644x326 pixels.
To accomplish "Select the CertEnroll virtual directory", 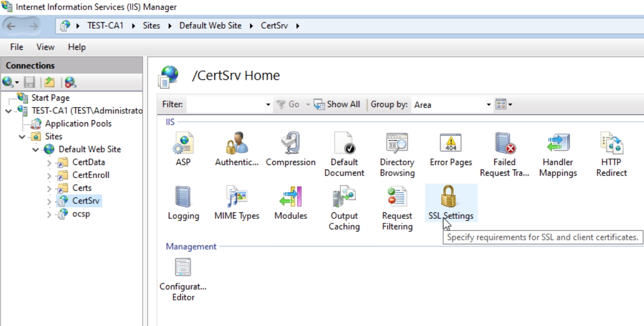I will pyautogui.click(x=90, y=175).
